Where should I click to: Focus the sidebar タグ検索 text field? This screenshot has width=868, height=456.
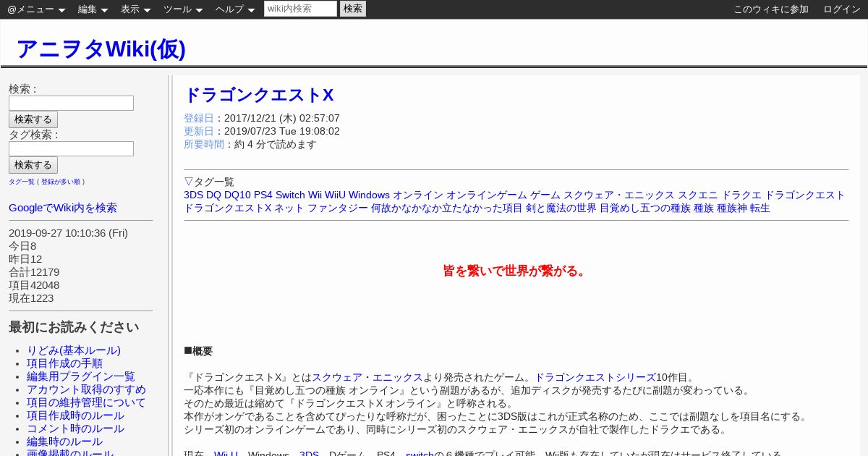coord(71,148)
